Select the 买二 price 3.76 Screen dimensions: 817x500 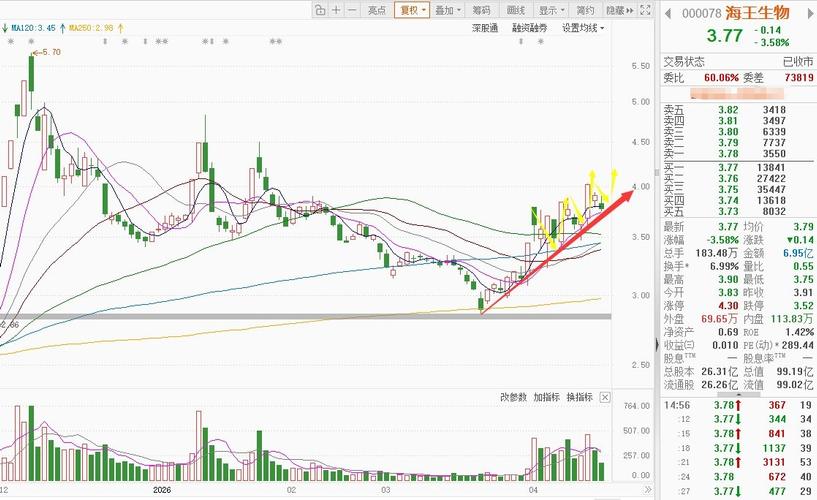728,179
